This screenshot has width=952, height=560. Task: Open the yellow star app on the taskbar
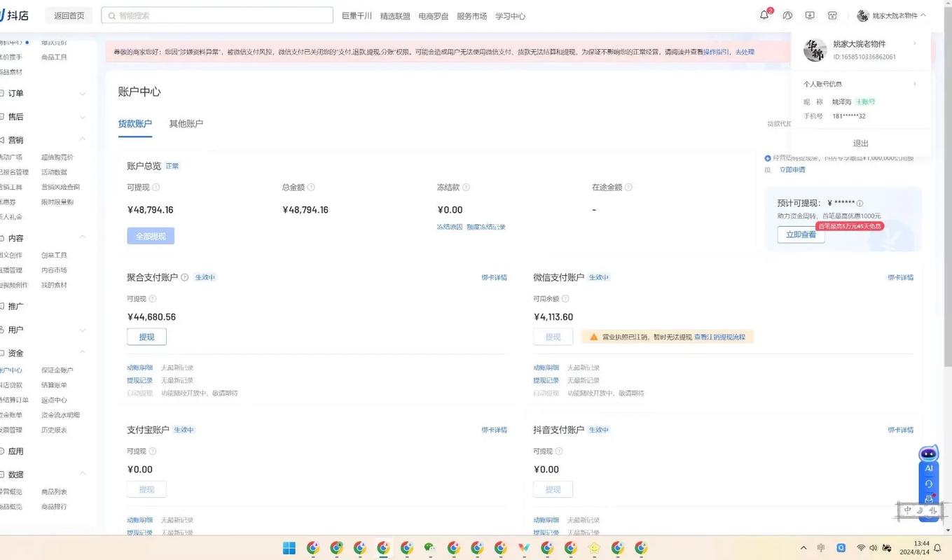pos(594,547)
